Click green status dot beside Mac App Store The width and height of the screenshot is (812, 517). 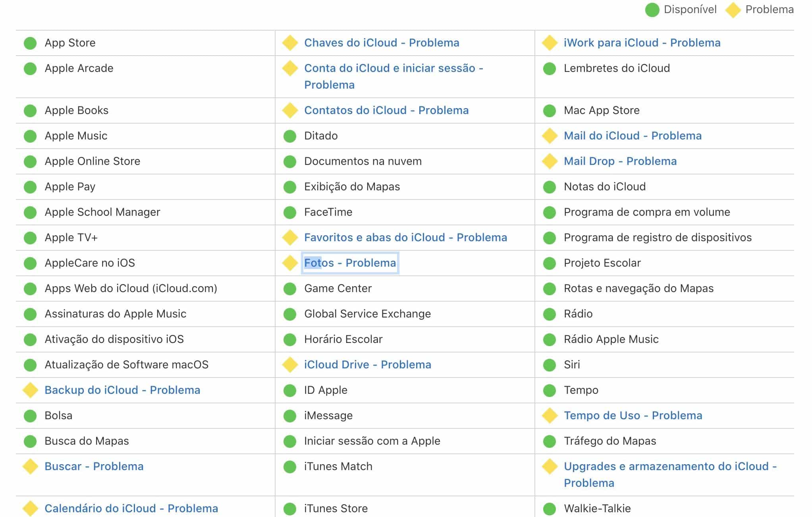point(550,110)
